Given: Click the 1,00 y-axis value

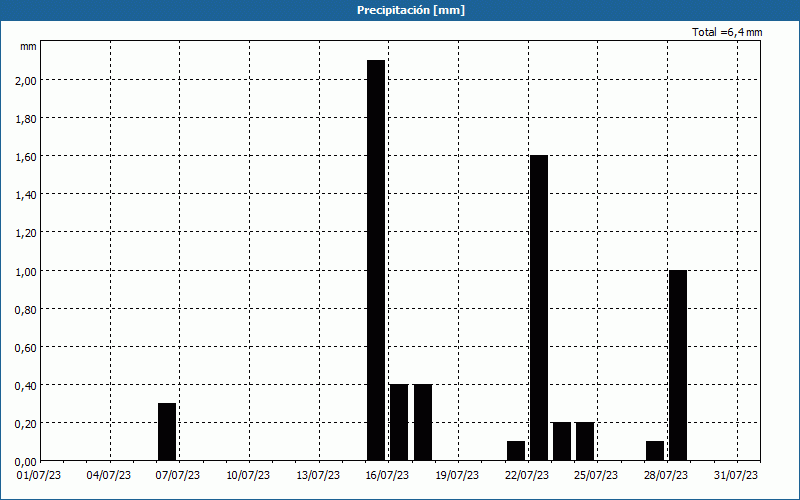Looking at the screenshot, I should pyautogui.click(x=26, y=271).
